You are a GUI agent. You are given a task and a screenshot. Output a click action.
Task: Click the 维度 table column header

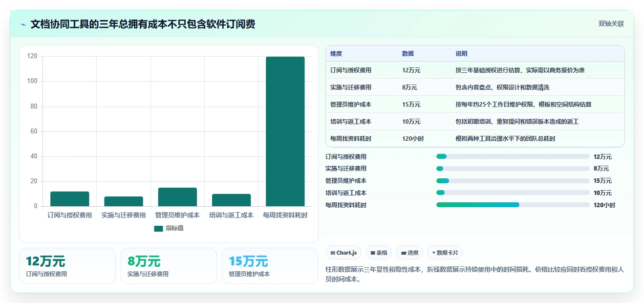coord(336,54)
